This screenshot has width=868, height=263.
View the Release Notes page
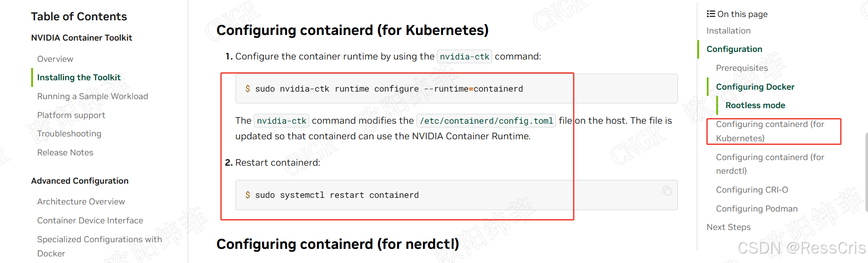[x=65, y=153]
